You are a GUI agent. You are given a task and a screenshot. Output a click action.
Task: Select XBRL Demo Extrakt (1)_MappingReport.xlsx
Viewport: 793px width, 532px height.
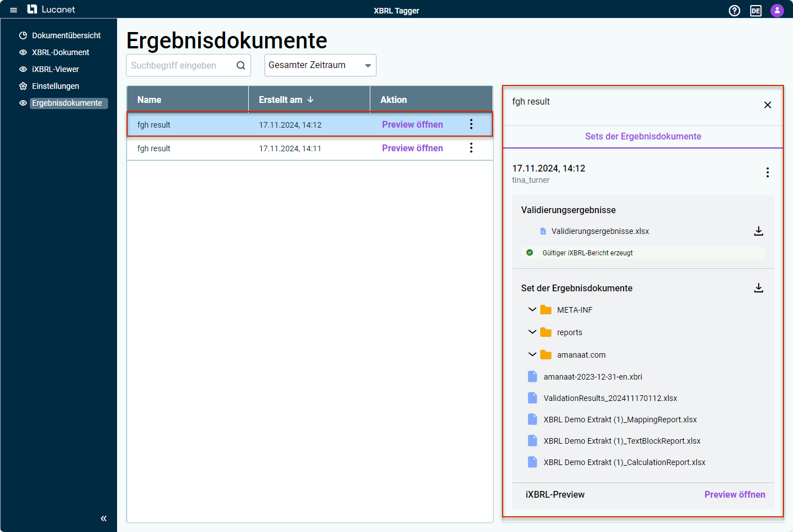coord(620,420)
